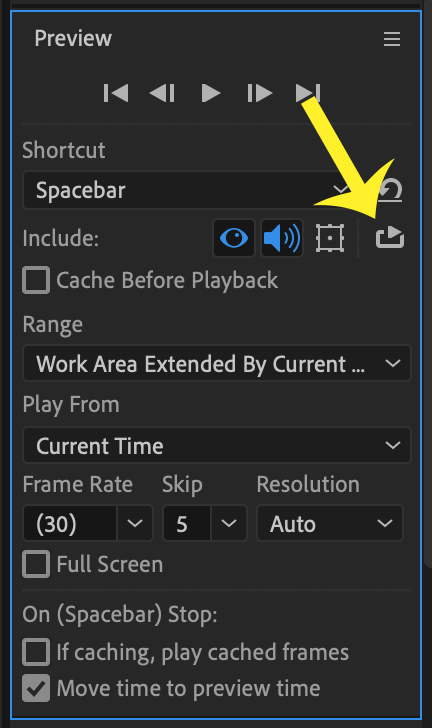Open the Play From Current Time dropdown

[x=217, y=446]
